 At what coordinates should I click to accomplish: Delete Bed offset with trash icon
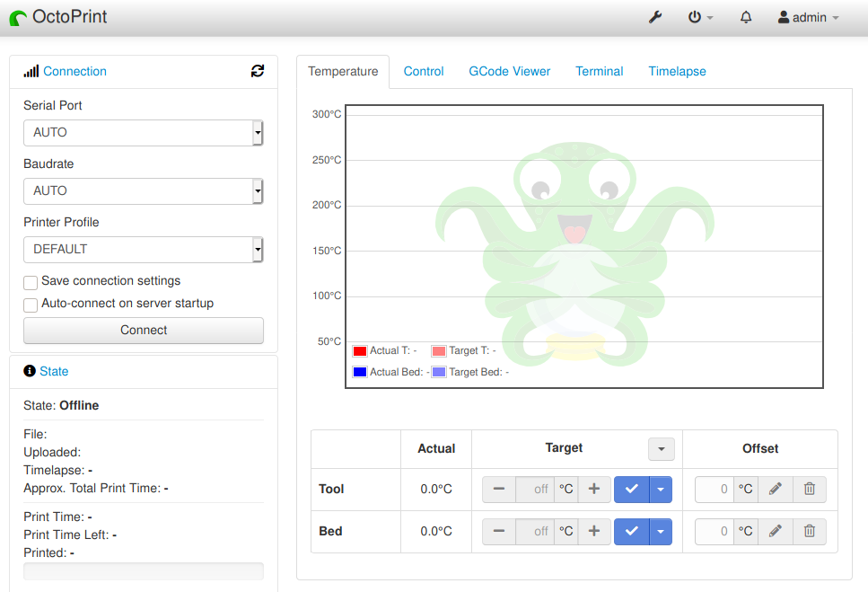tap(810, 531)
